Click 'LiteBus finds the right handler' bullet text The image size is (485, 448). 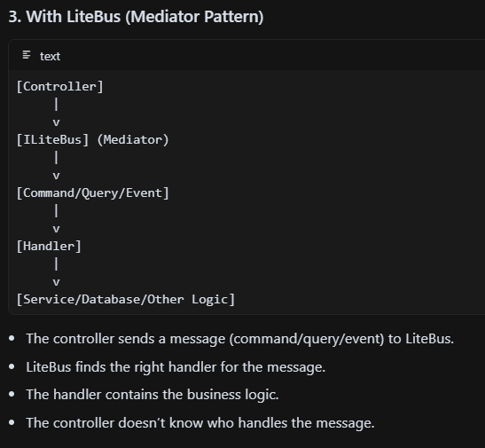[176, 367]
